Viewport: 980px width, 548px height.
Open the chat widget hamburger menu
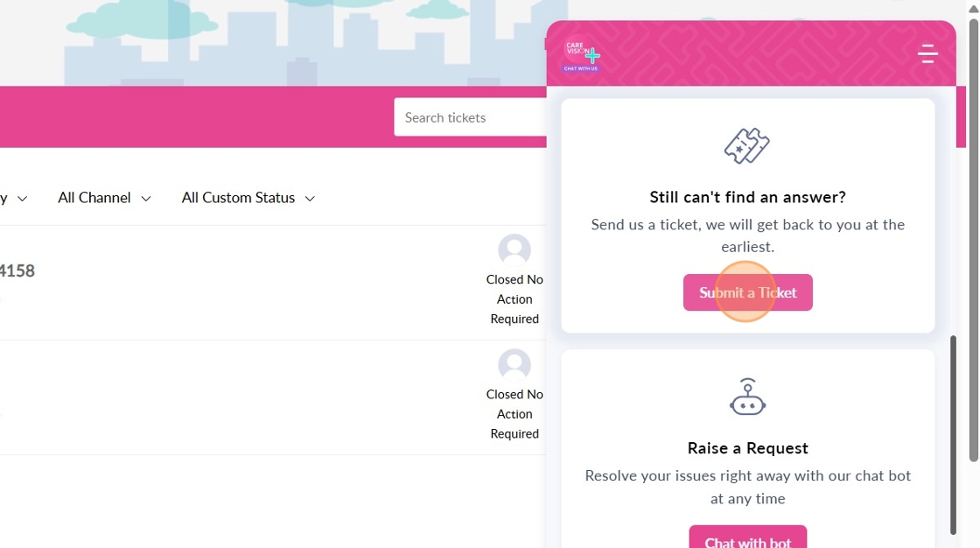(x=927, y=54)
